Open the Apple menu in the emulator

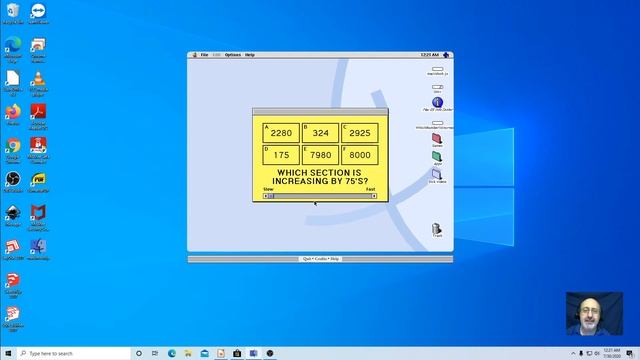[x=195, y=55]
